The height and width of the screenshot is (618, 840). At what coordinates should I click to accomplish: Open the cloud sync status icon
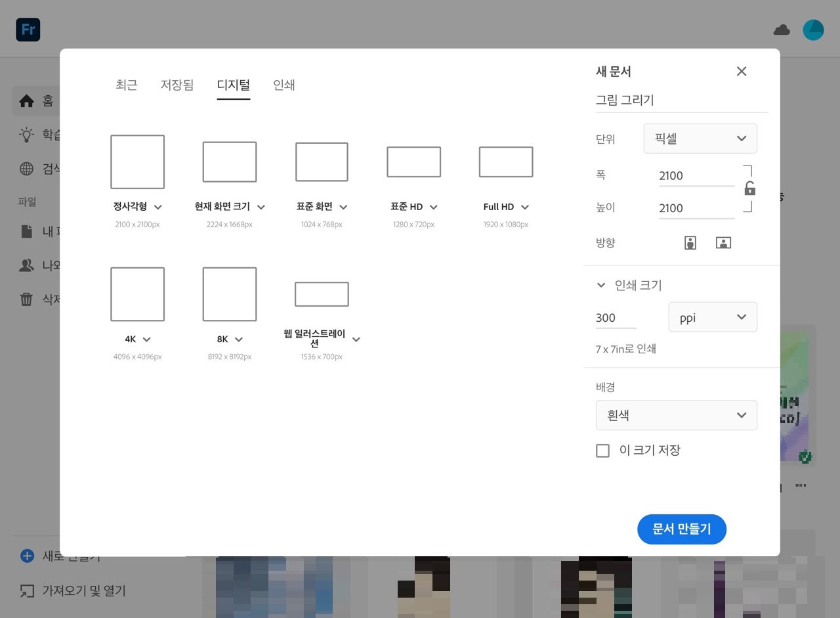[x=782, y=30]
